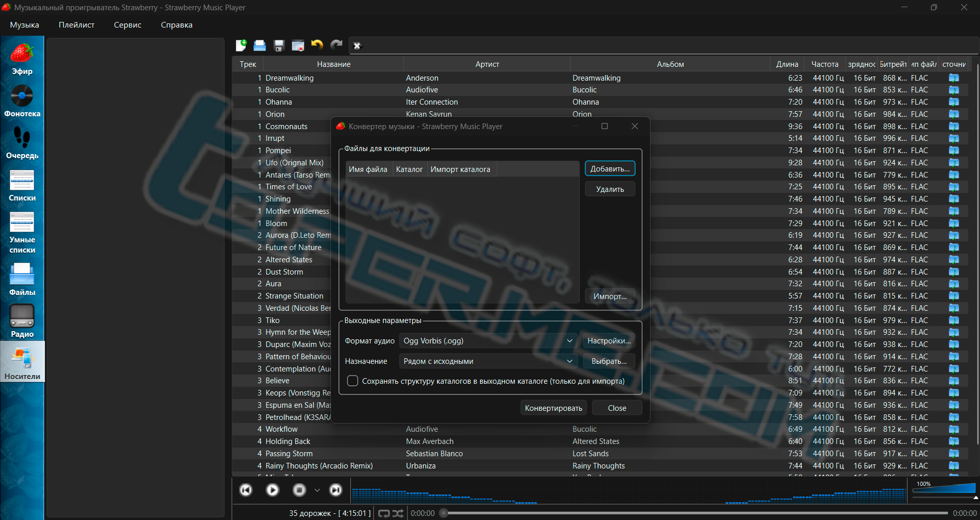Open format settings with the Настройки button
980x520 pixels.
click(x=609, y=341)
